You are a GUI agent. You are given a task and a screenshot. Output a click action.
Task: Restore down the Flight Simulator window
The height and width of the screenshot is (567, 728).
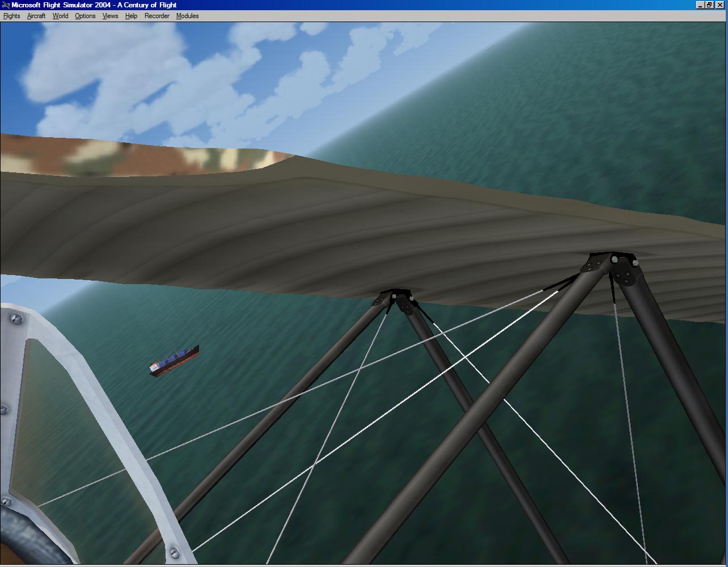pyautogui.click(x=709, y=5)
